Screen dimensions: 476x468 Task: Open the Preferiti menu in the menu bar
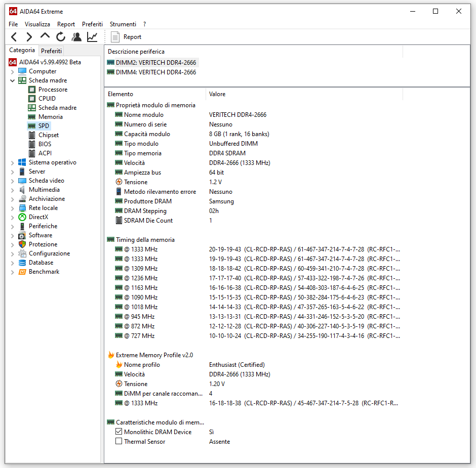[92, 24]
